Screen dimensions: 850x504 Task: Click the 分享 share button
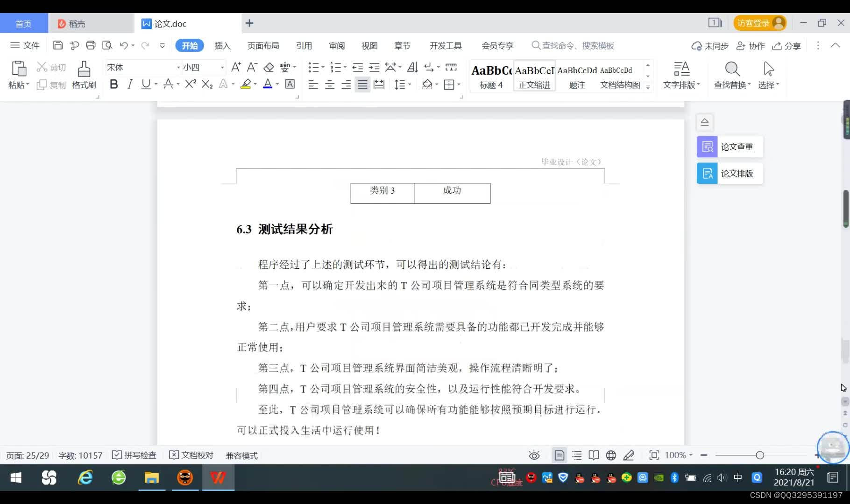[787, 46]
